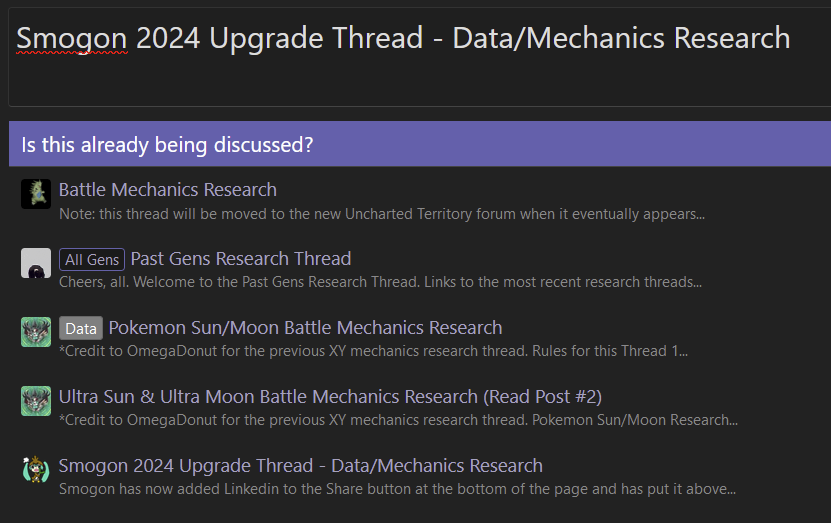Click the Linkedin Share button snippet text

(x=397, y=489)
